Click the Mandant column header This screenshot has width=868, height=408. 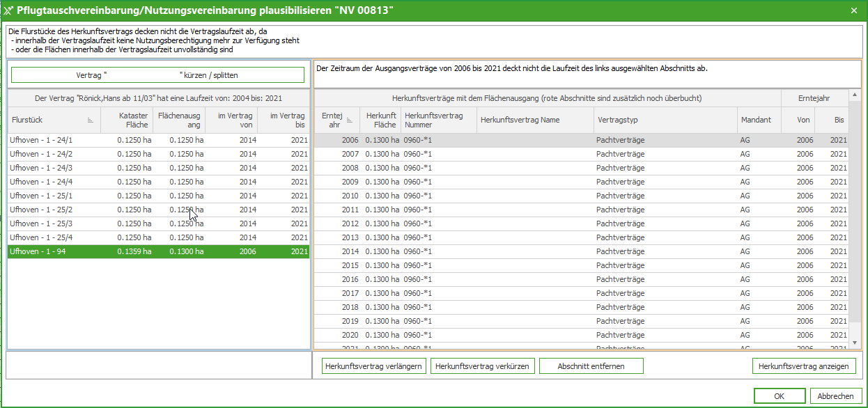click(x=757, y=120)
